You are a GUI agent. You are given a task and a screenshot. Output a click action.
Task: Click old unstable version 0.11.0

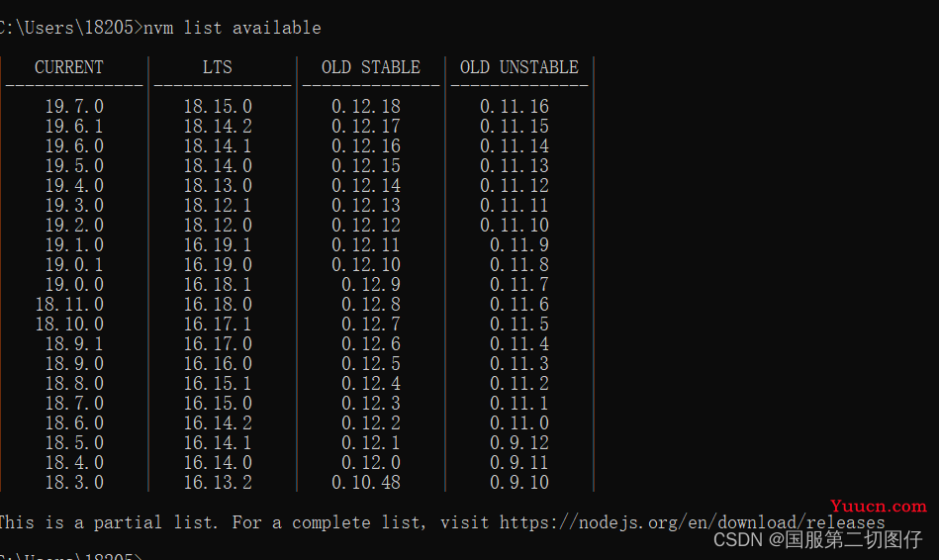tap(519, 422)
